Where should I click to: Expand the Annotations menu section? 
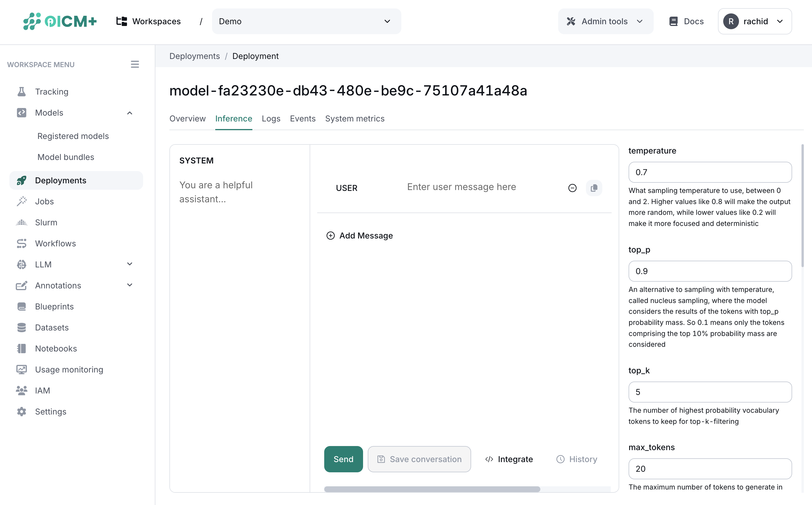coord(130,285)
